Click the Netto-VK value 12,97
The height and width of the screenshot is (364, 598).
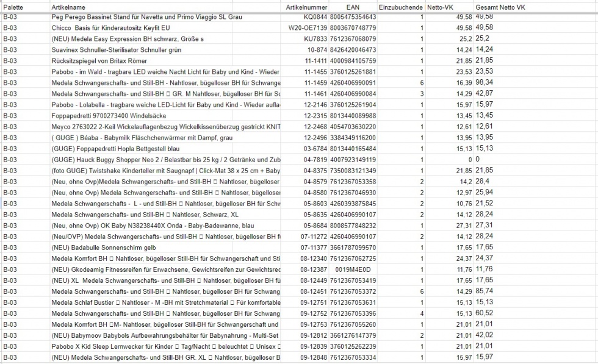coord(464,193)
